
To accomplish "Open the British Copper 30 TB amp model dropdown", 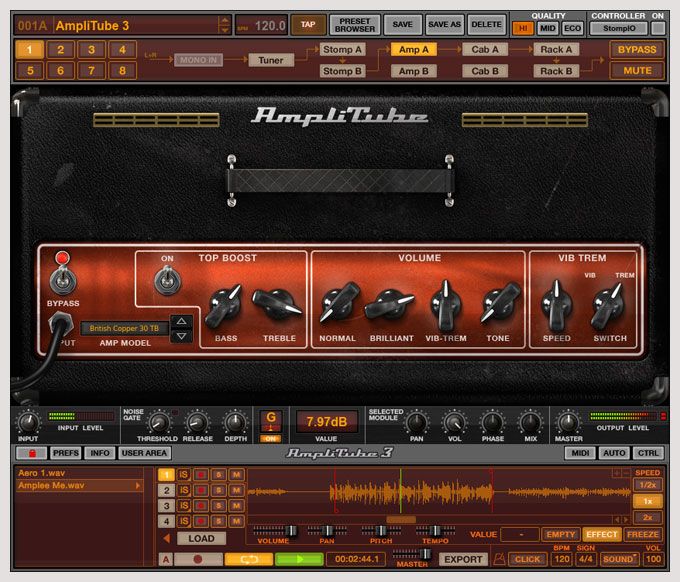I will click(x=125, y=328).
